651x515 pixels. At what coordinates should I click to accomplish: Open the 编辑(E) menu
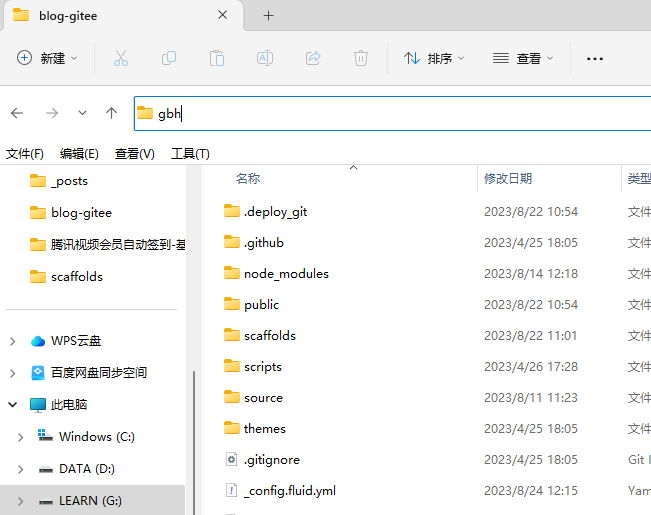pos(79,154)
